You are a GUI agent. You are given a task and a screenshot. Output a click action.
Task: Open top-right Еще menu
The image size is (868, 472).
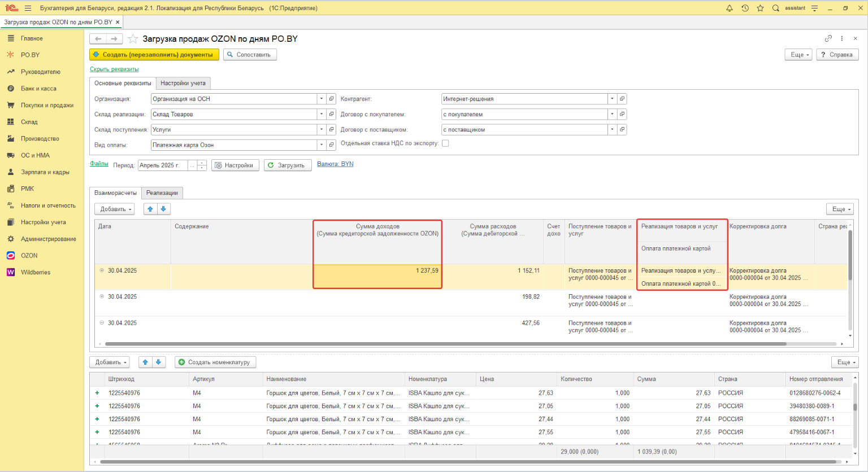(x=800, y=55)
